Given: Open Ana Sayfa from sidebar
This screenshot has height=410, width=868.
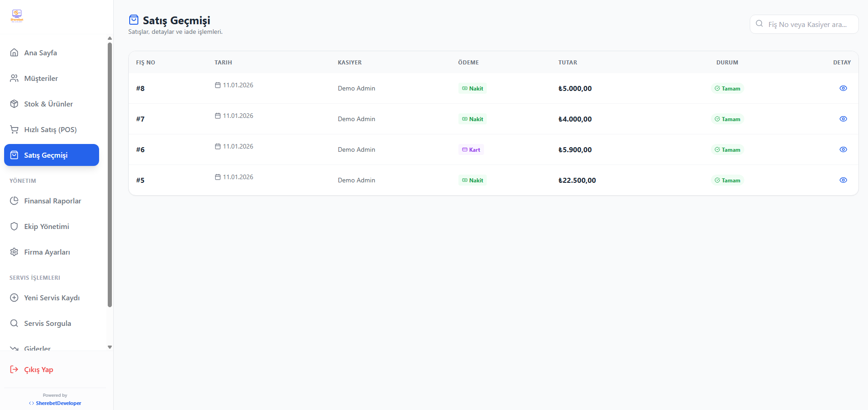Looking at the screenshot, I should click(41, 53).
